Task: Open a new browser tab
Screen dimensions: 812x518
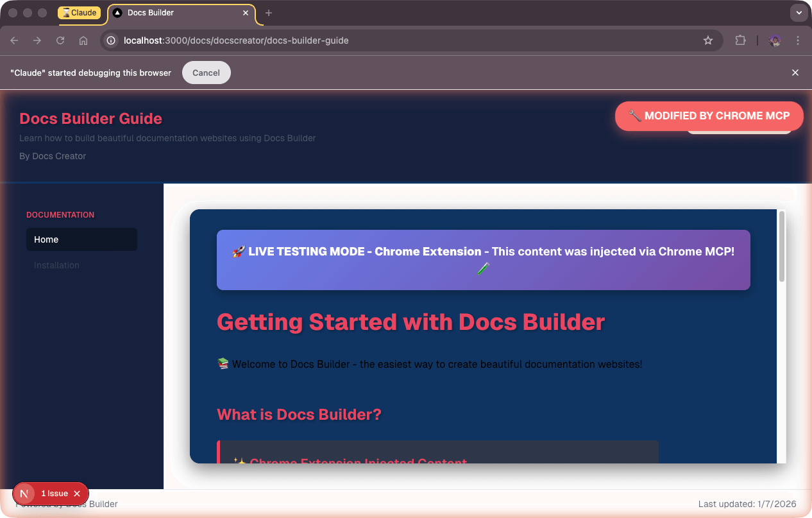Action: [x=268, y=12]
